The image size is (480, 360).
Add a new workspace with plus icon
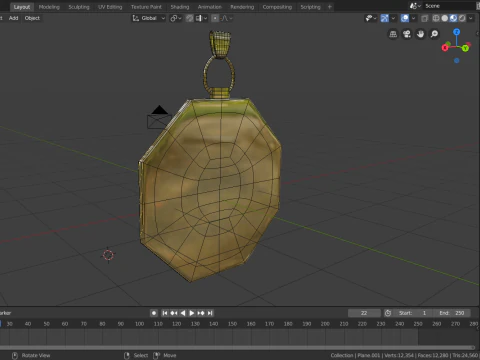[x=330, y=7]
